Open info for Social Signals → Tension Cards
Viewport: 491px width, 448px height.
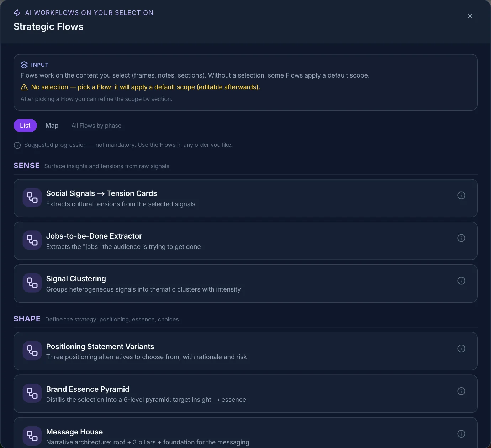click(x=461, y=195)
